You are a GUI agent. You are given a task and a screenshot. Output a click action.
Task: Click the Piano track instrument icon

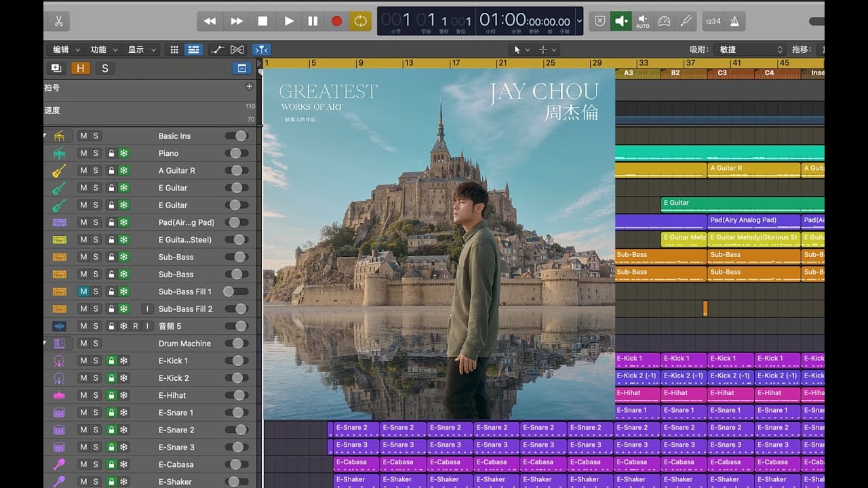click(59, 153)
